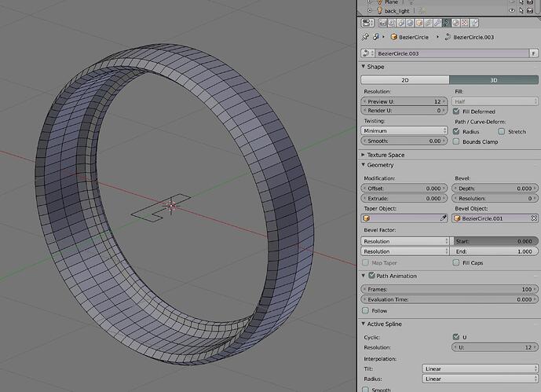Collapse the Path Animation panel
Image resolution: width=541 pixels, height=392 pixels.
tap(364, 276)
